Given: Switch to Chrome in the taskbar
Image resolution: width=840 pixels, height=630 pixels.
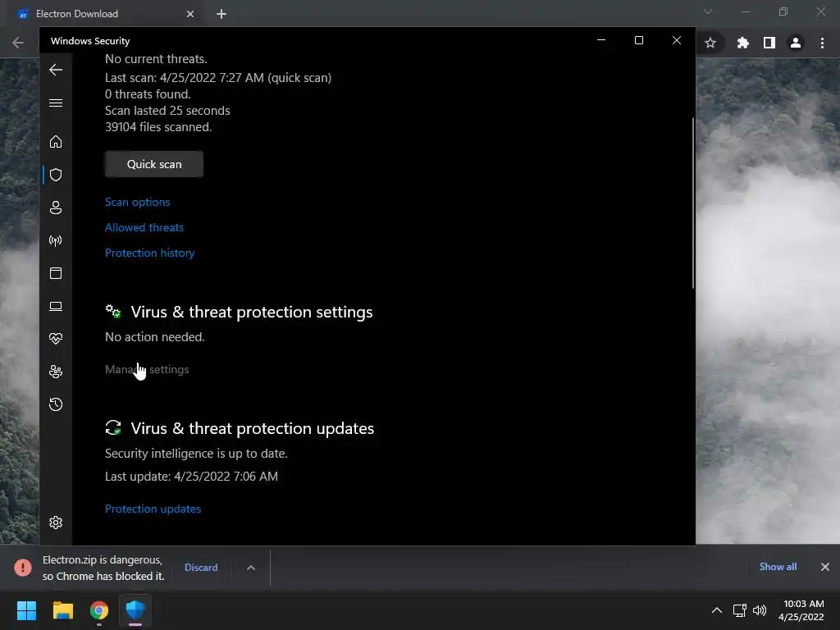Looking at the screenshot, I should [99, 610].
